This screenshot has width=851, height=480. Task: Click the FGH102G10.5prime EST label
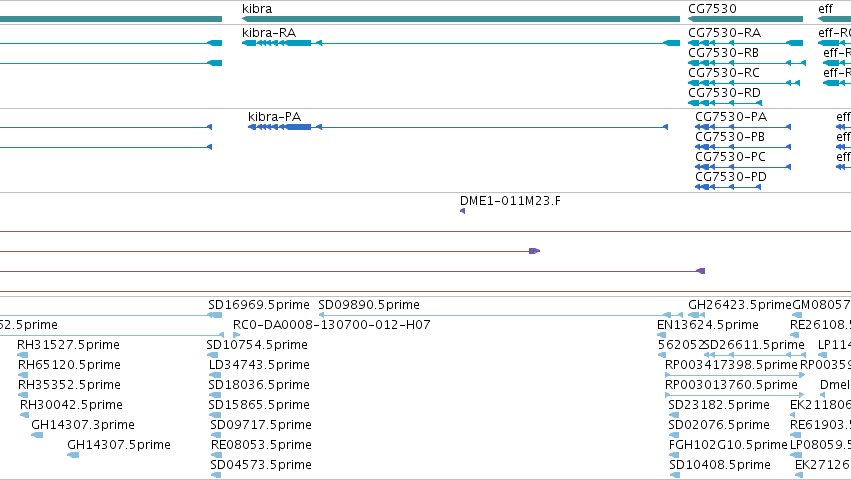[728, 445]
